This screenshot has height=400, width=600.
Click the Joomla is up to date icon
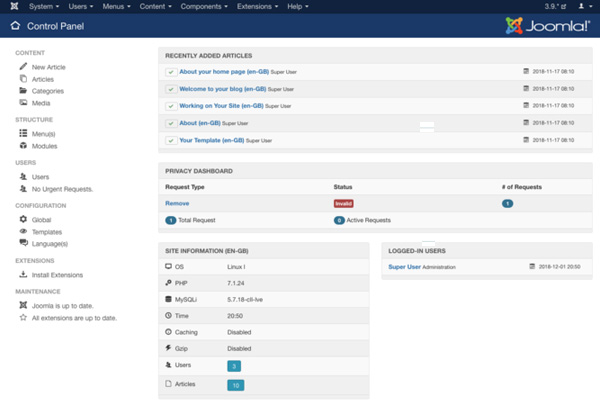pyautogui.click(x=23, y=305)
